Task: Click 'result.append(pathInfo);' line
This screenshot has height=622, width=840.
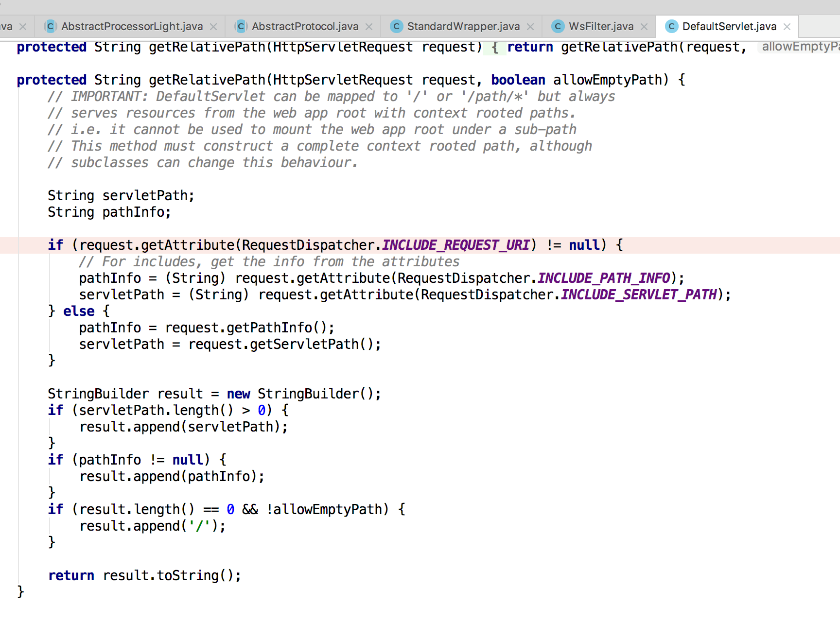Action: [x=172, y=476]
